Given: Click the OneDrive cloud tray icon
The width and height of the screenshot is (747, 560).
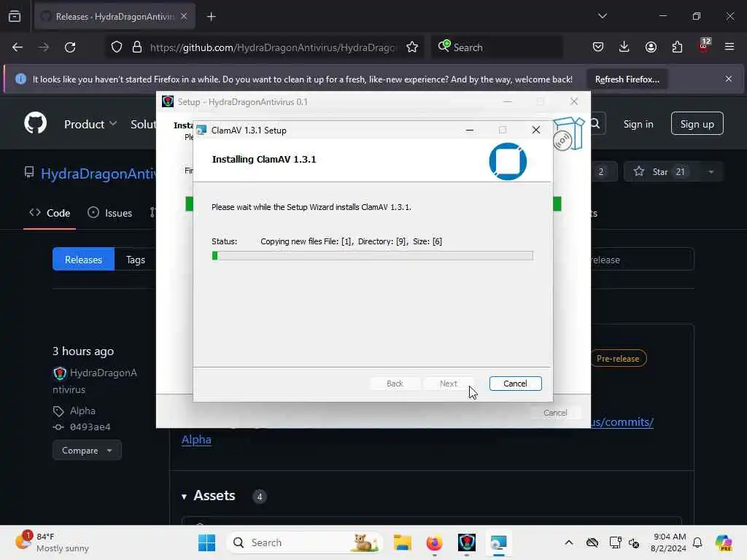Looking at the screenshot, I should pos(592,542).
